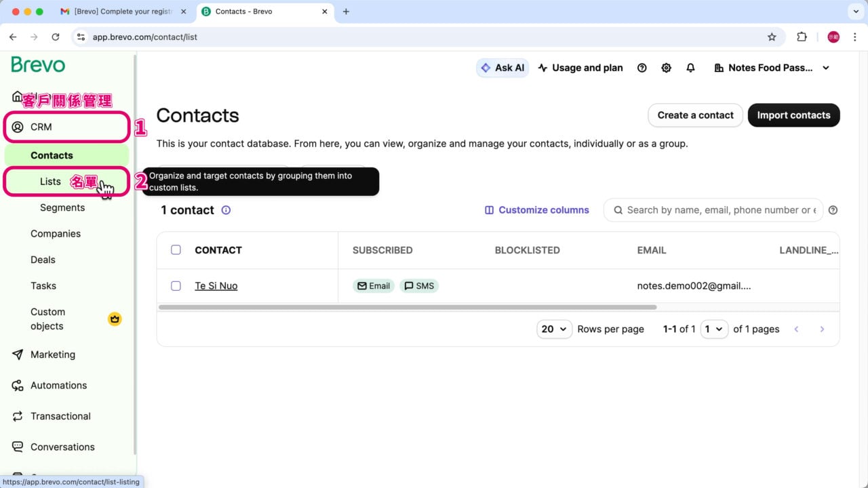Open the browser extensions puzzle icon
Viewport: 868px width, 488px height.
click(x=802, y=37)
